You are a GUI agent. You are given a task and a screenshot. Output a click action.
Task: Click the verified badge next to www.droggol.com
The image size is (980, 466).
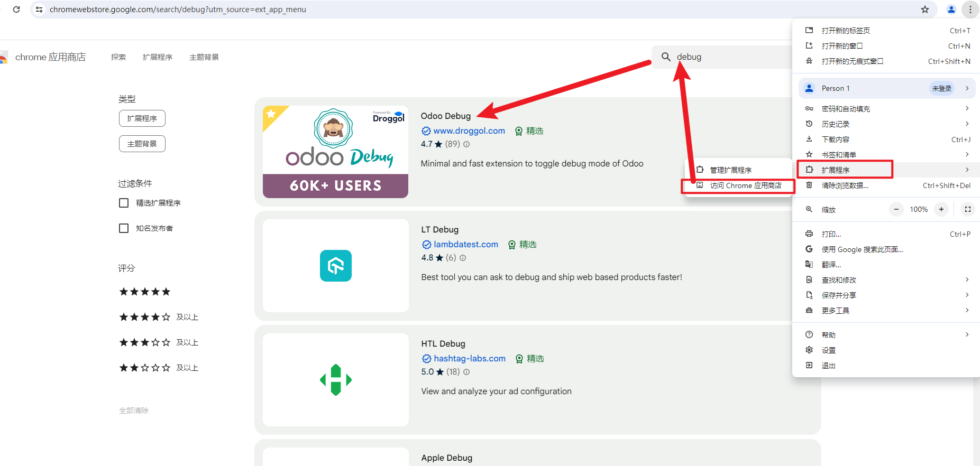426,131
